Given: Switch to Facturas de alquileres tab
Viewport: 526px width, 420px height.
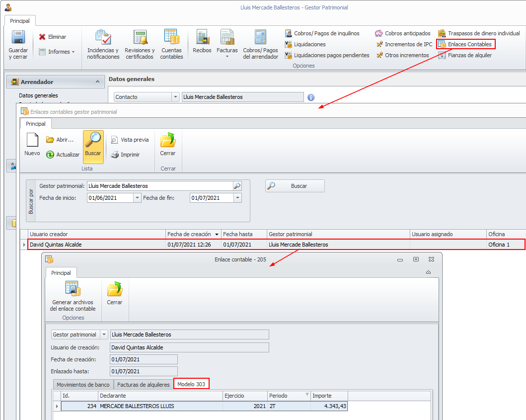Looking at the screenshot, I should (143, 384).
